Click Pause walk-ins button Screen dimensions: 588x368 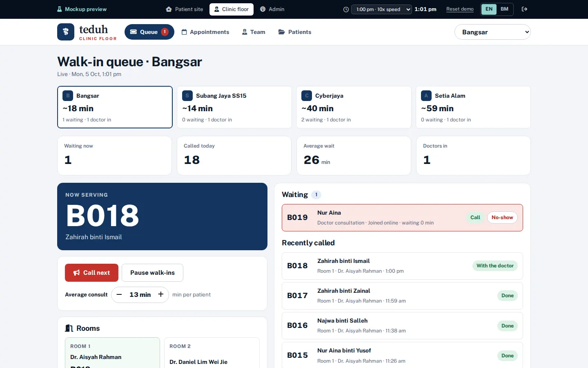coord(152,273)
